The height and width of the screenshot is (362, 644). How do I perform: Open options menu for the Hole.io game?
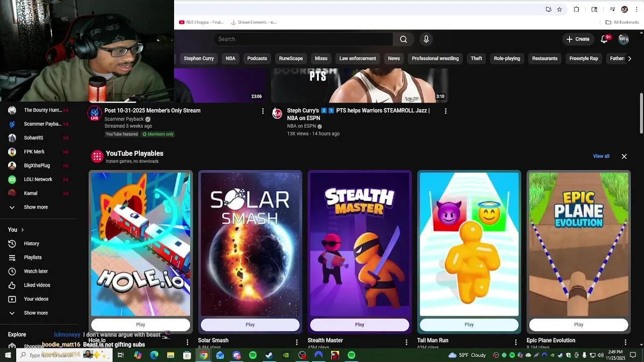click(187, 342)
